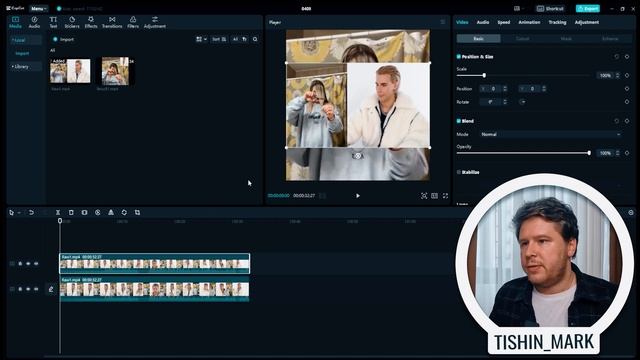Click the Opacity slider handle
640x360 pixels.
point(589,153)
